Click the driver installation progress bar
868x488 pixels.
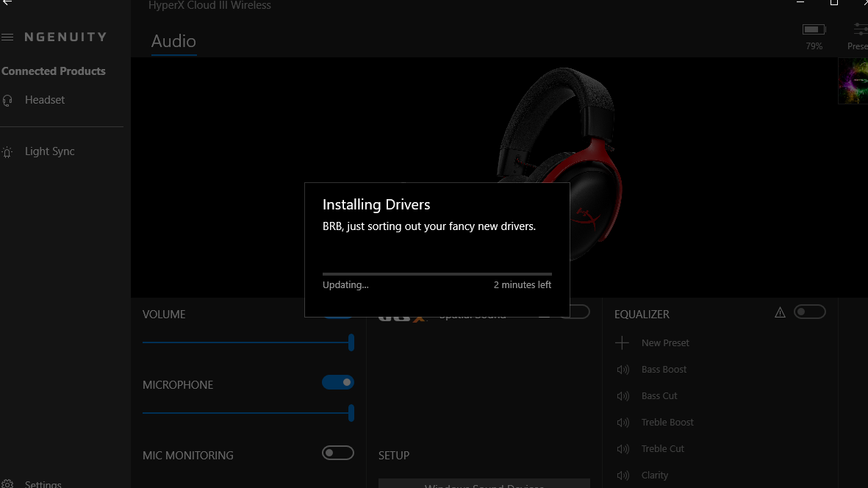[x=437, y=274]
